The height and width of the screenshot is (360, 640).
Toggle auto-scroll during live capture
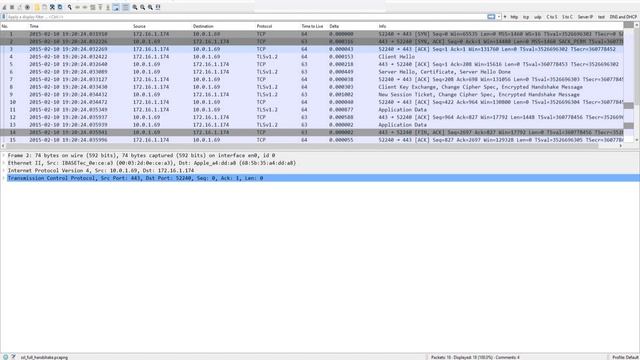click(116, 7)
